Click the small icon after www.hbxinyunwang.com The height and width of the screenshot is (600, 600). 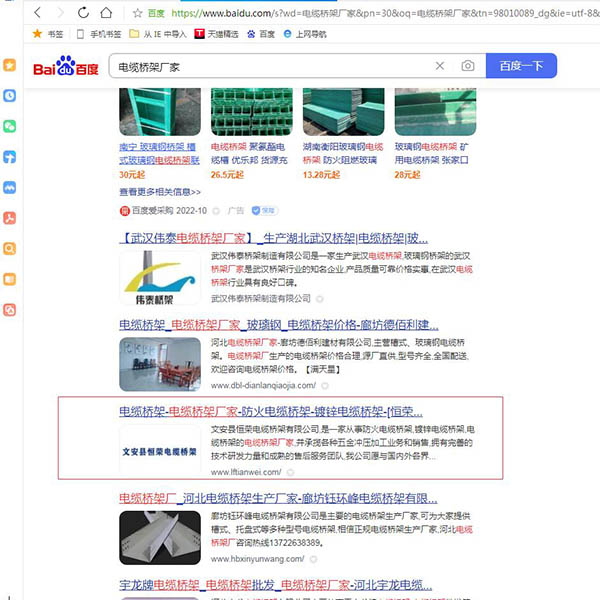[313, 559]
